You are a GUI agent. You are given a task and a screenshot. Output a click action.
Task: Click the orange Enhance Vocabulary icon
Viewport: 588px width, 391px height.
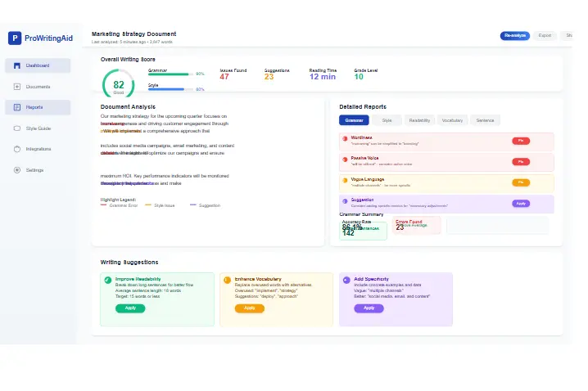227,280
